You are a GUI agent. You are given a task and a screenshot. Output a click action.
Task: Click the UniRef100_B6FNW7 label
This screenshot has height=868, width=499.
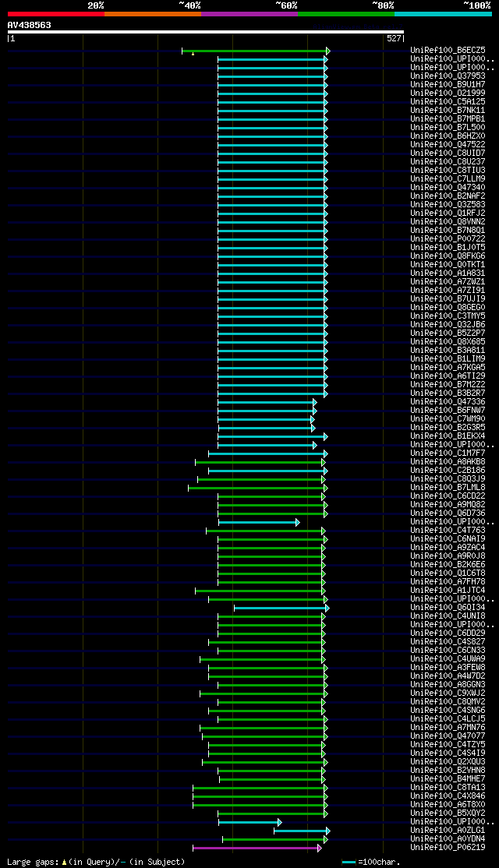448,411
